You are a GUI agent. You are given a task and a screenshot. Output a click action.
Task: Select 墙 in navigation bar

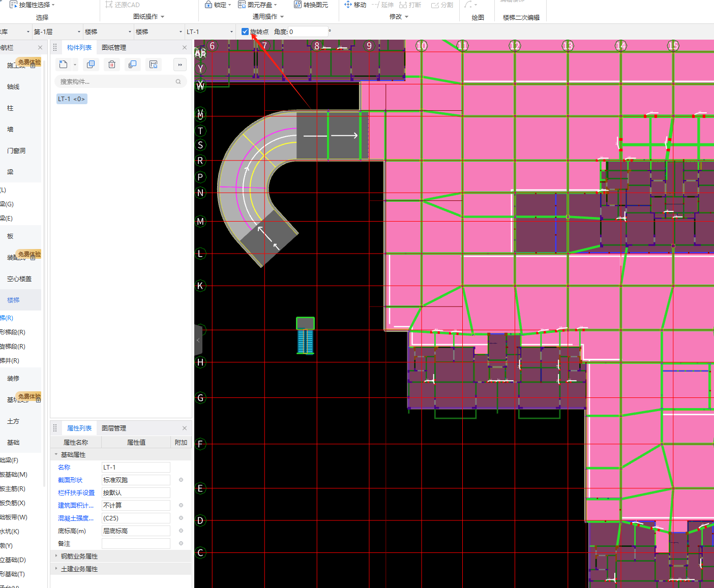click(x=10, y=130)
